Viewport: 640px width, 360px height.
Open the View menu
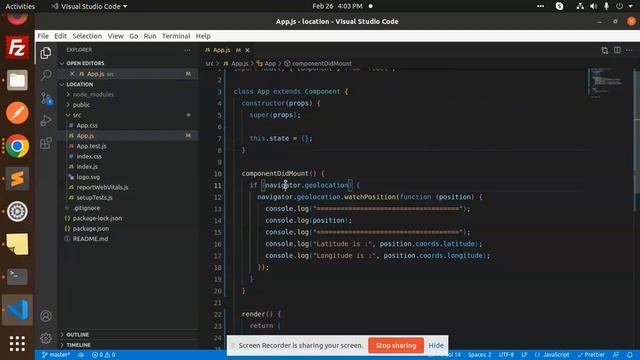point(116,36)
